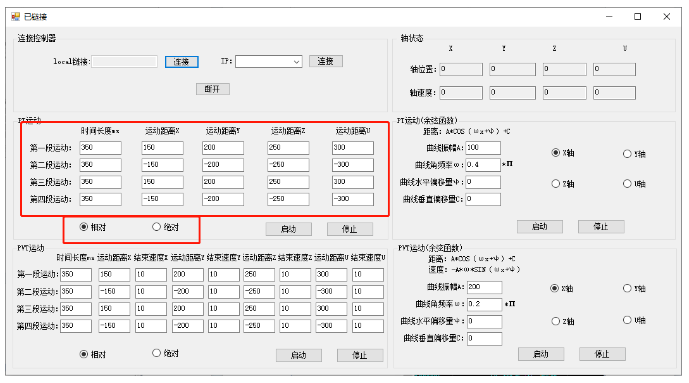Viewport: 689px width, 383px height.
Task: Click the X 轴位置 field
Action: point(461,69)
